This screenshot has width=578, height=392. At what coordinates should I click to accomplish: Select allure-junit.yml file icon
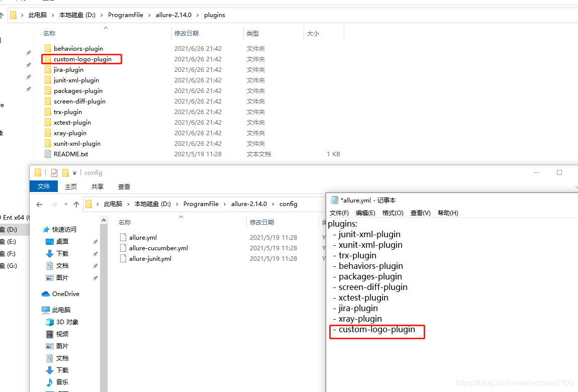[x=123, y=259]
